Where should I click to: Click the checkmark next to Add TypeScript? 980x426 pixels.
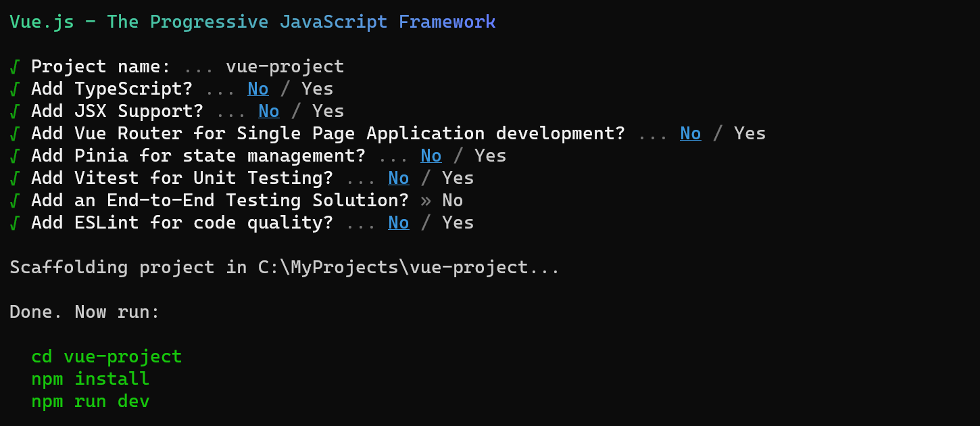pos(14,88)
